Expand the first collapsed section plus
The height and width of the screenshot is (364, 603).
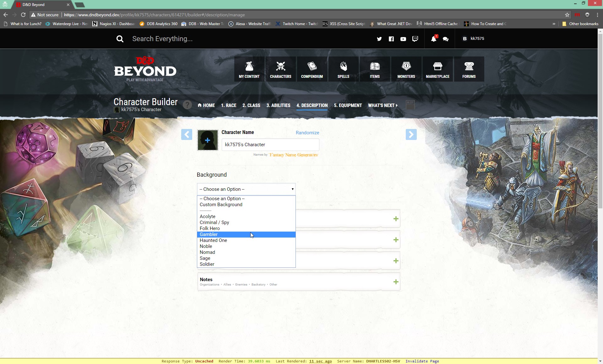(x=396, y=219)
